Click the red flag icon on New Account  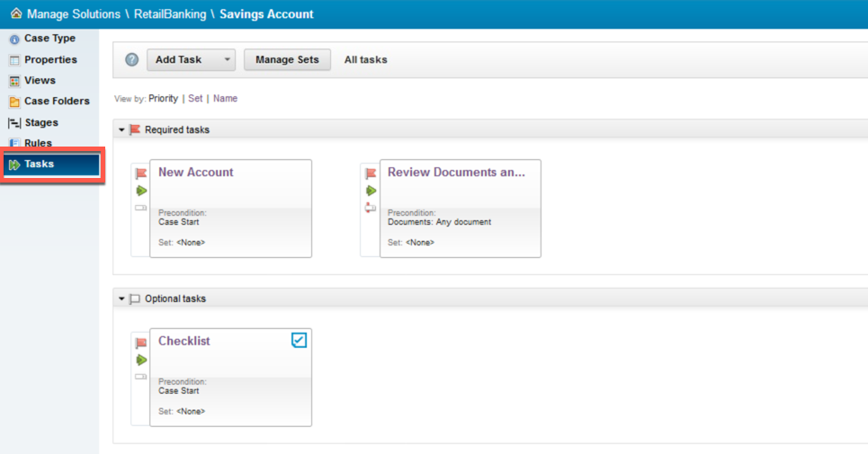[141, 174]
